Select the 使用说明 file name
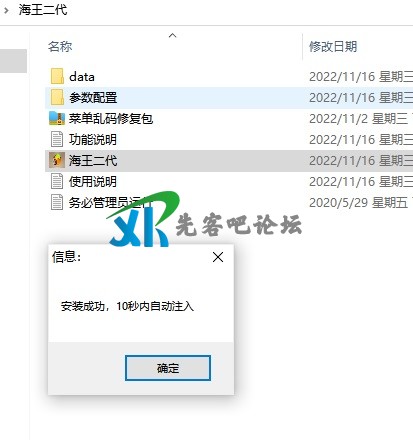This screenshot has height=440, width=413. click(93, 182)
